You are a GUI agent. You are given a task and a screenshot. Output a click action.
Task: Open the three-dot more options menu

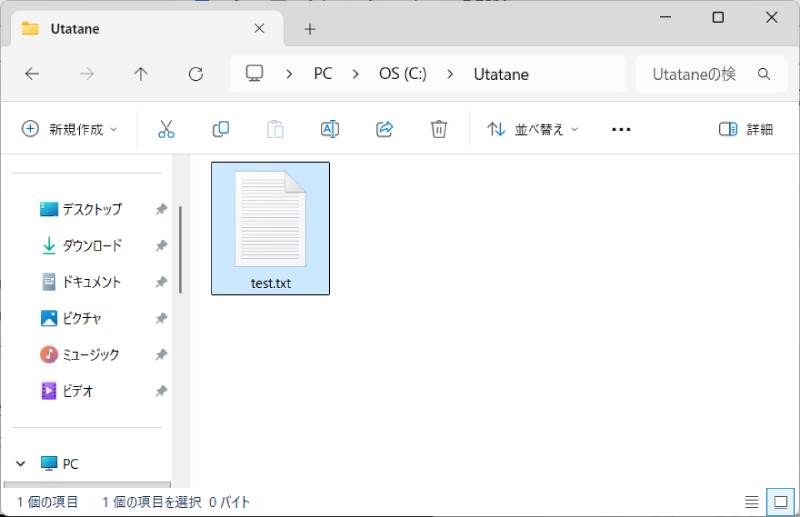[621, 130]
